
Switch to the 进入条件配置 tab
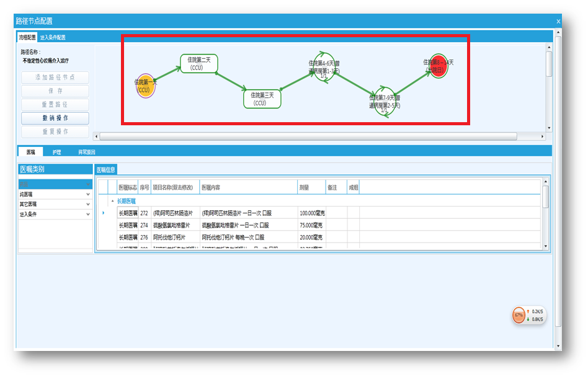(53, 38)
